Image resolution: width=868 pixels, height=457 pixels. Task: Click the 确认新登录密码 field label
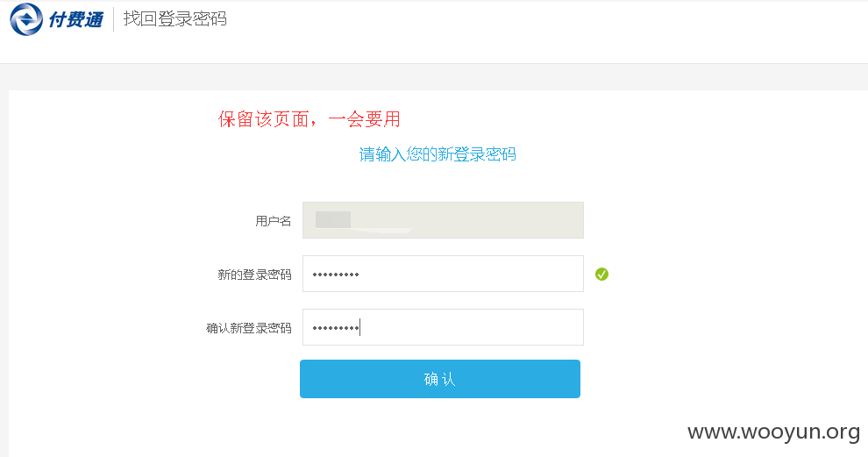tap(248, 328)
